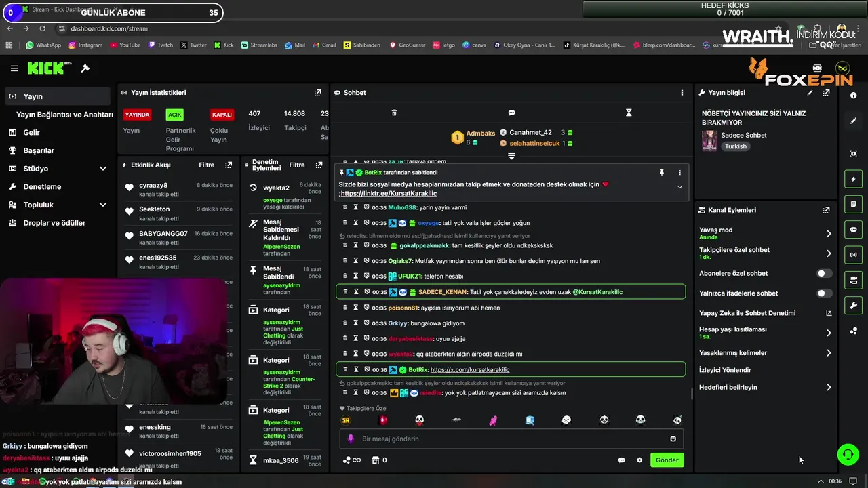Click the dashboard.kick.com/stream address bar
The height and width of the screenshot is (488, 868).
coord(109,28)
